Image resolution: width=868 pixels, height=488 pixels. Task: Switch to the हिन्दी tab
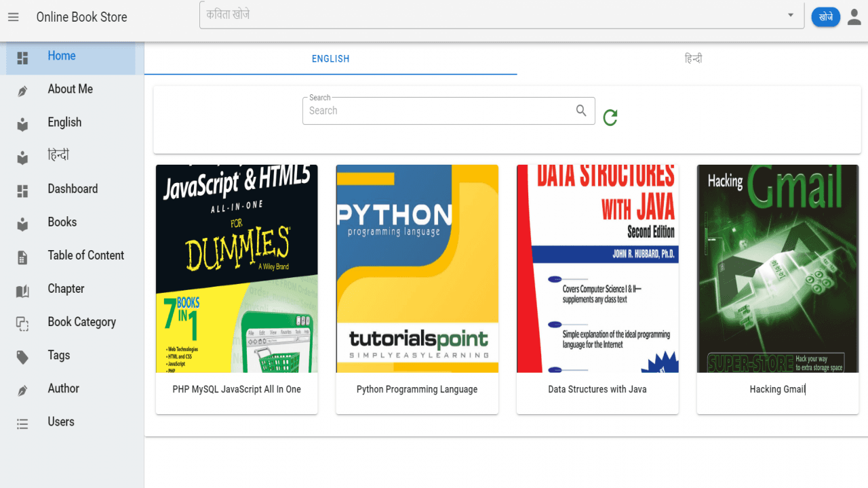coord(693,58)
